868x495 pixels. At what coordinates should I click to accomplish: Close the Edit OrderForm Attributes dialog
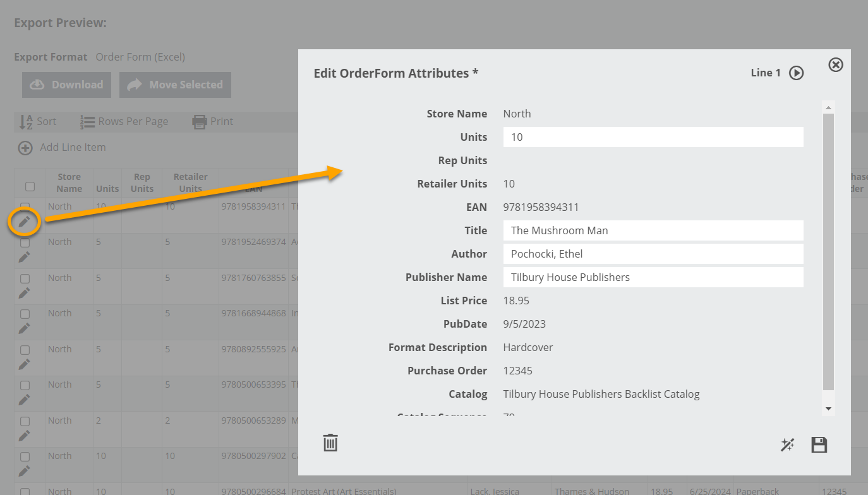click(x=836, y=65)
